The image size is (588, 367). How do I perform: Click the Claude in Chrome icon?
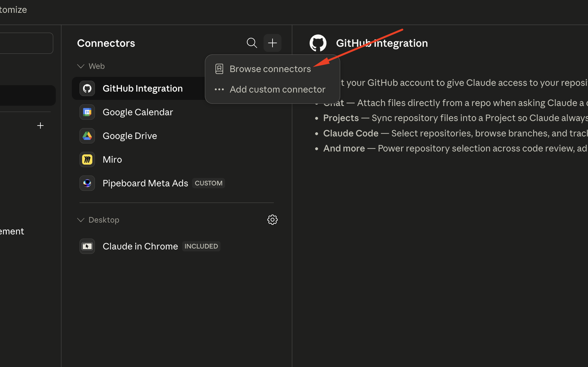pyautogui.click(x=87, y=246)
